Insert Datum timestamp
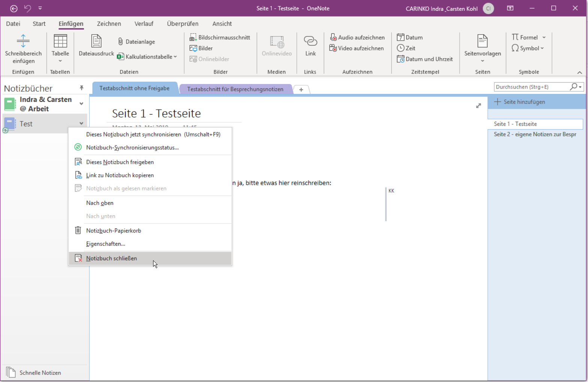The width and height of the screenshot is (588, 382). tap(410, 38)
